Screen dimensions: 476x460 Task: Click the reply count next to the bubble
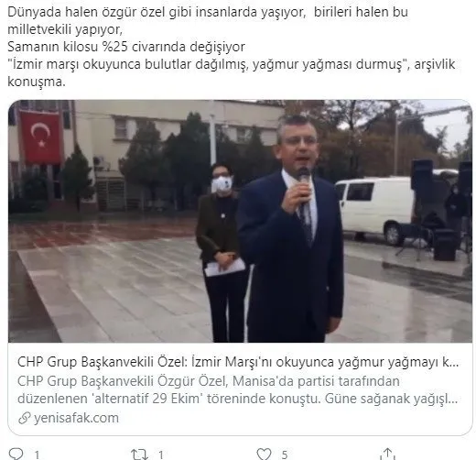pos(37,455)
